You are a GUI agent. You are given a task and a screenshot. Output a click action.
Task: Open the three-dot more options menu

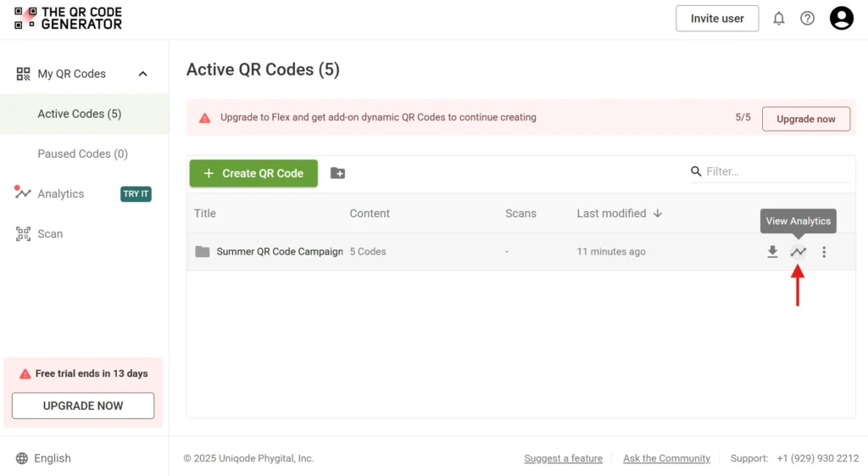pyautogui.click(x=824, y=252)
